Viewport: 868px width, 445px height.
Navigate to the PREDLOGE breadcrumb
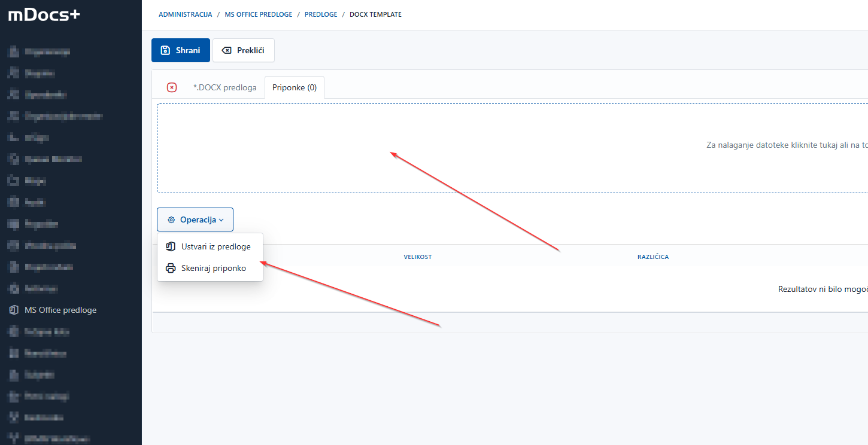click(321, 14)
